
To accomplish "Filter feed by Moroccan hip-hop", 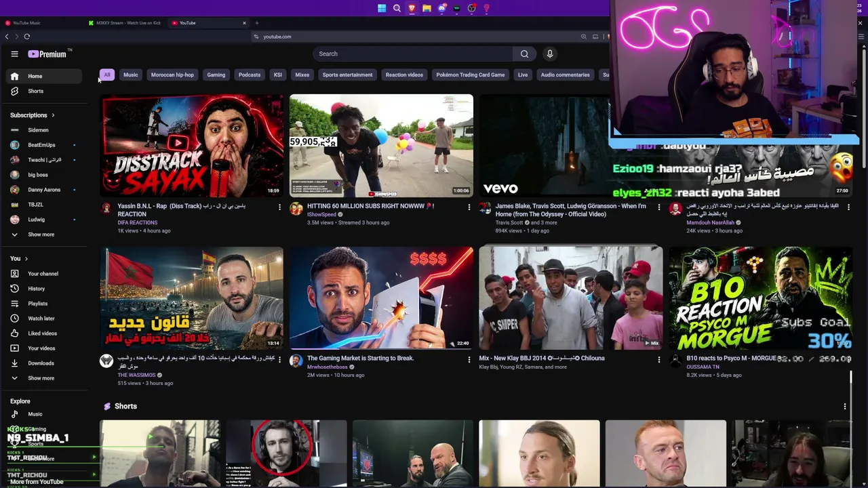I will coord(172,75).
